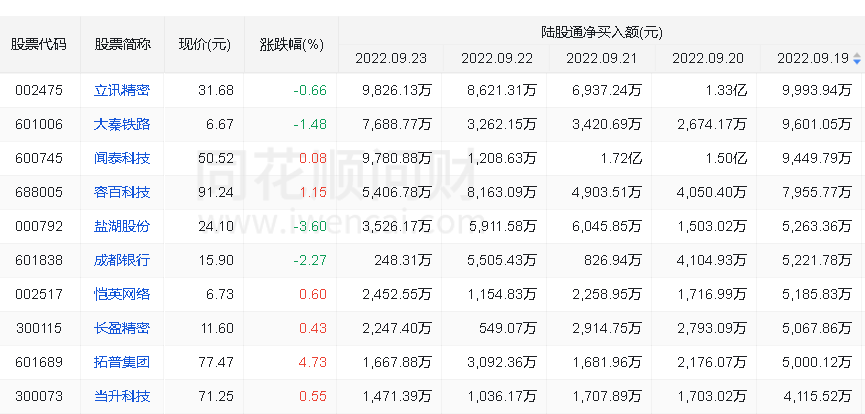
Task: Click net buy value 3,092.36万
Action: (x=501, y=362)
